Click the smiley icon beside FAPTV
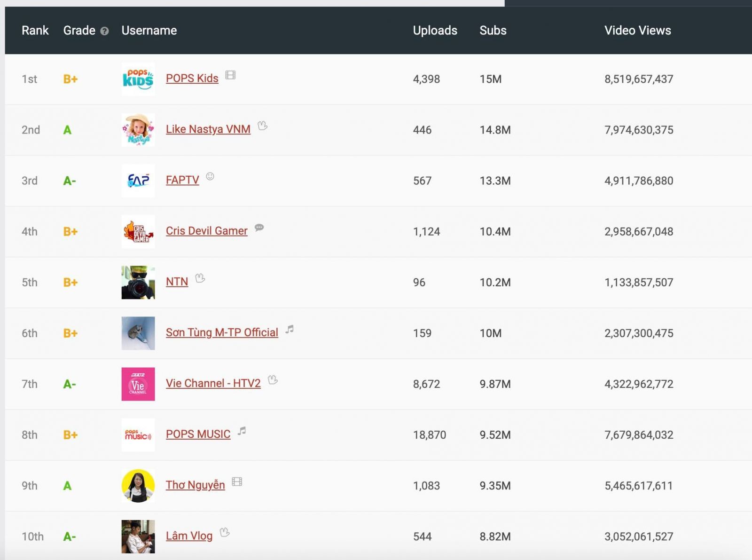 [x=210, y=176]
